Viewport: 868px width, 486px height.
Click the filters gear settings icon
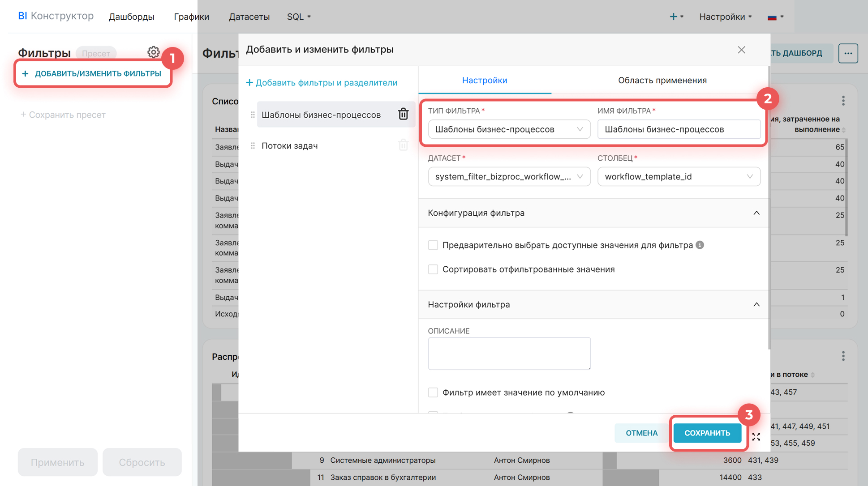pyautogui.click(x=153, y=52)
